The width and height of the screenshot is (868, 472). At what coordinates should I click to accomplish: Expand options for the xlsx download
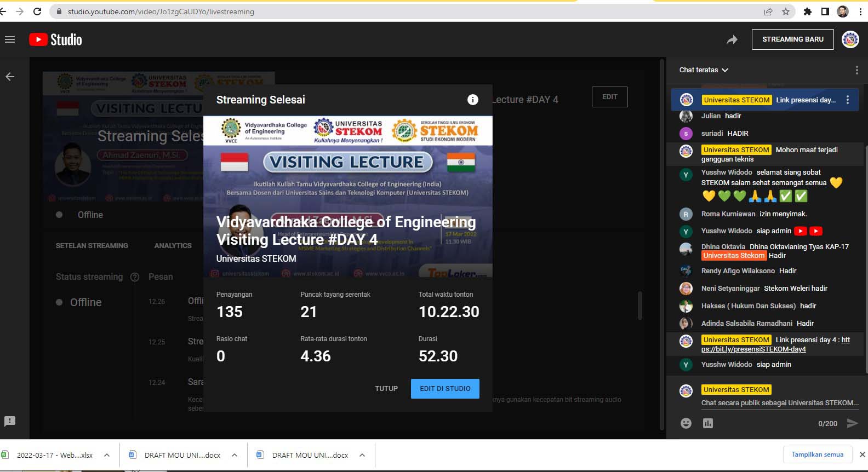(x=107, y=455)
